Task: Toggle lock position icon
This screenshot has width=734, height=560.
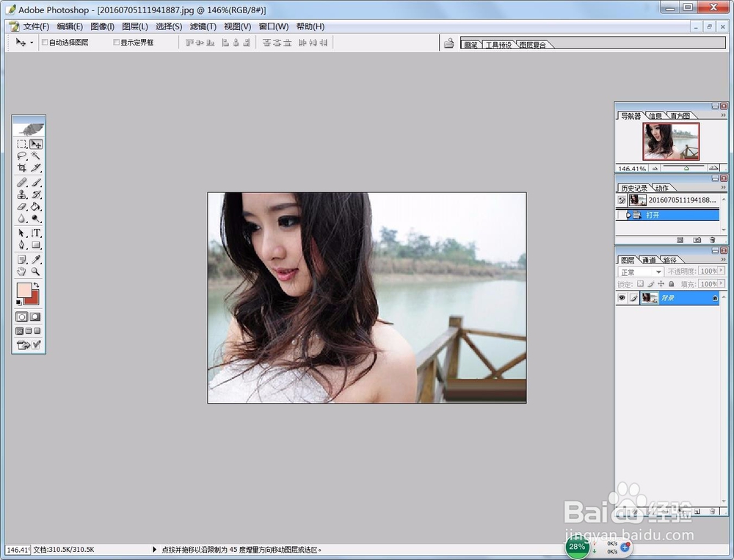Action: tap(661, 284)
